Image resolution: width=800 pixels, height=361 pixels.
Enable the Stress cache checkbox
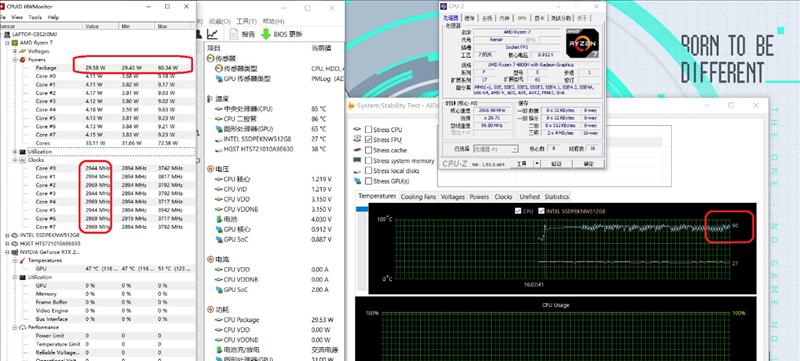point(368,150)
